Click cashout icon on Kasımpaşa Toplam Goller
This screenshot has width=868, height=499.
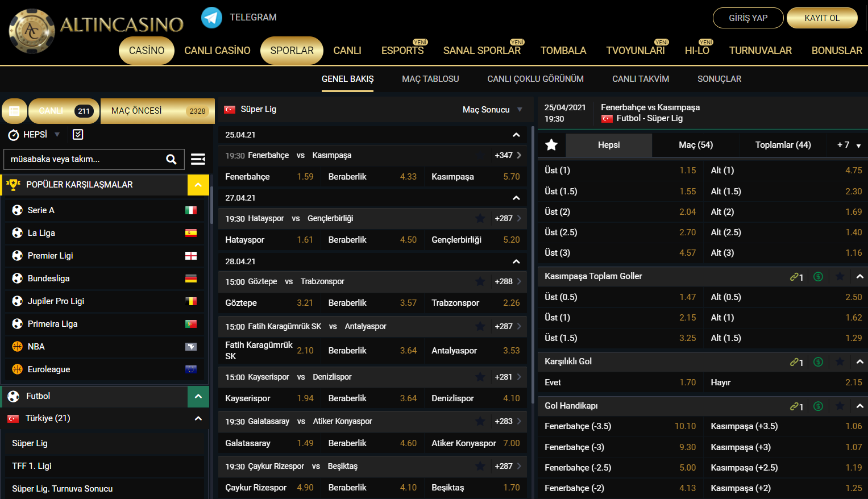(818, 276)
